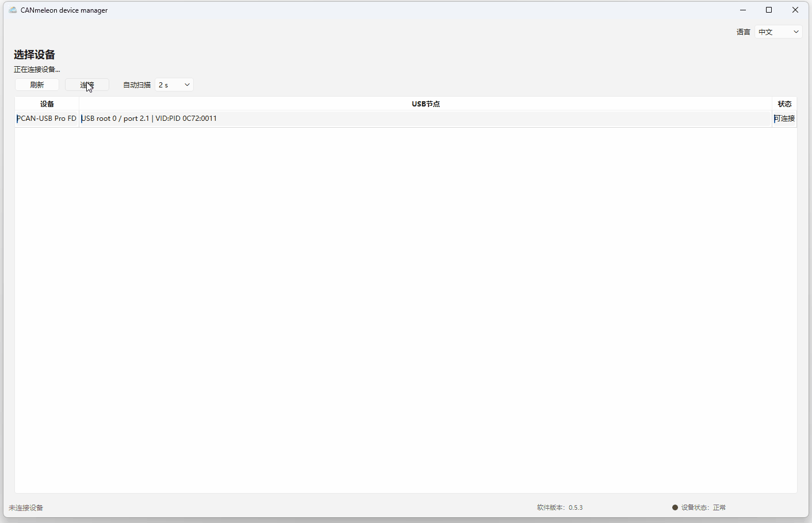Click the 软件版本 0.5.3 label
Viewport: 812px width, 523px height.
[560, 507]
